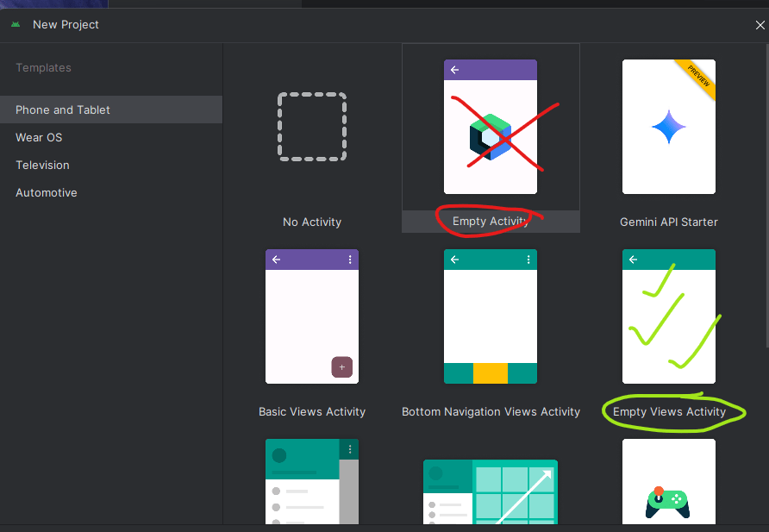
Task: Click the Empty Activity label
Action: tap(491, 222)
